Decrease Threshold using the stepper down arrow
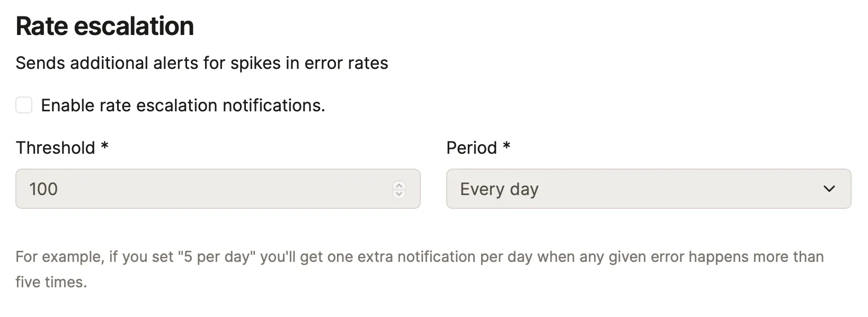This screenshot has height=317, width=868. pyautogui.click(x=399, y=193)
